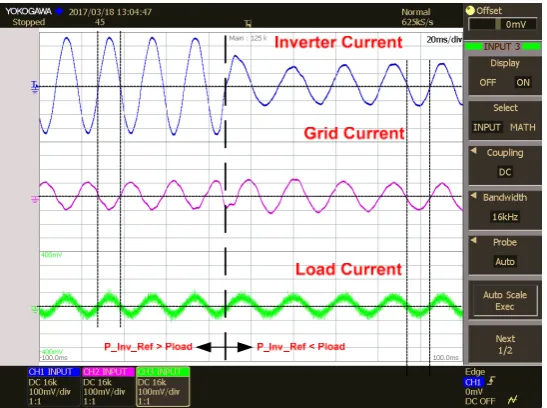Select the INPUT 3 menu header
Viewport: 547px width, 408px height.
pyautogui.click(x=502, y=46)
